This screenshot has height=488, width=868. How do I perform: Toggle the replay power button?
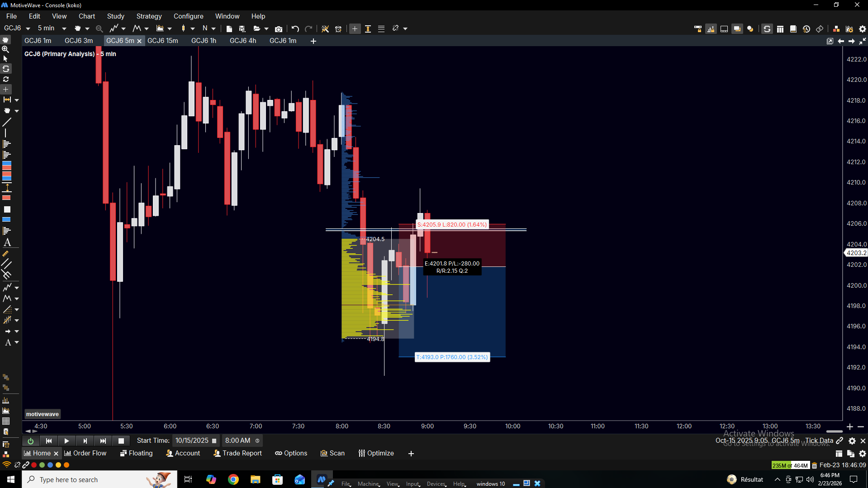point(30,441)
